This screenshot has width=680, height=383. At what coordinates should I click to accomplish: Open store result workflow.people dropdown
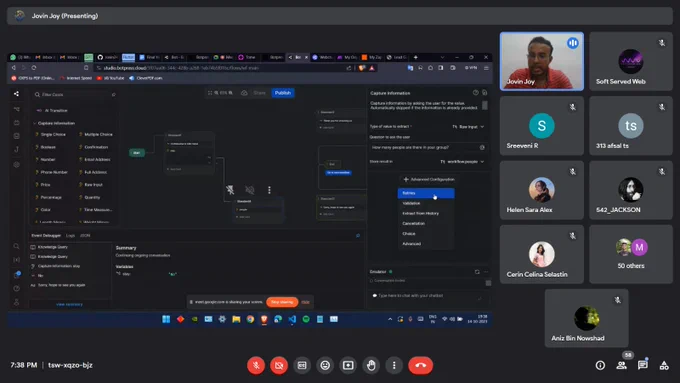click(462, 161)
